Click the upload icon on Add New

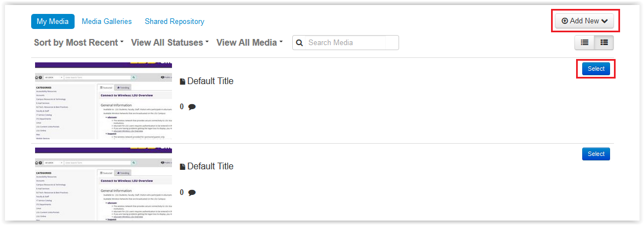pos(565,21)
